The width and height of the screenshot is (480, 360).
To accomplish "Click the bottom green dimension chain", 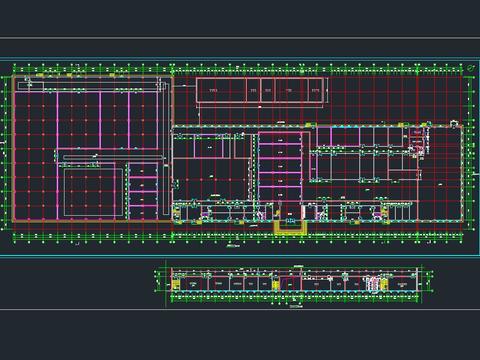I will 239,237.
